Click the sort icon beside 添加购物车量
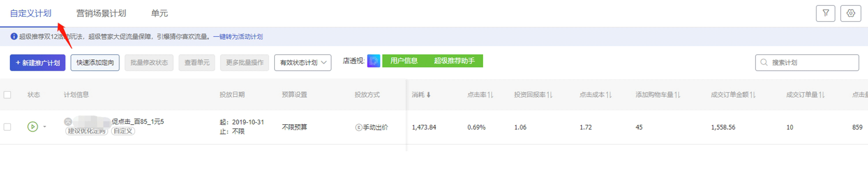 point(677,95)
